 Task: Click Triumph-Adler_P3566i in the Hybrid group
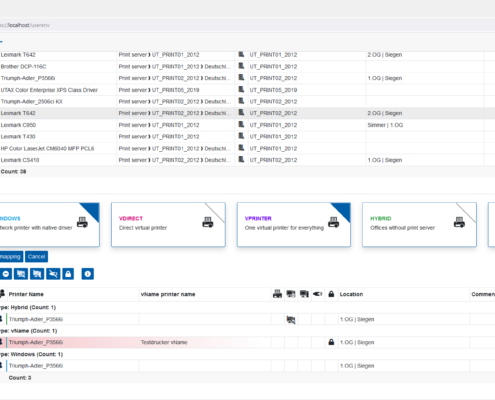(x=36, y=319)
